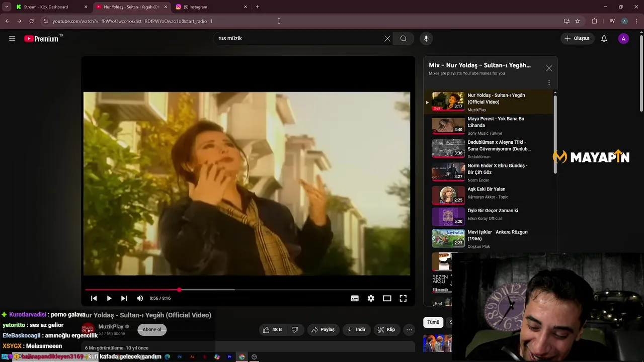Switch to Instagram browser tab
The height and width of the screenshot is (362, 644).
(211, 7)
